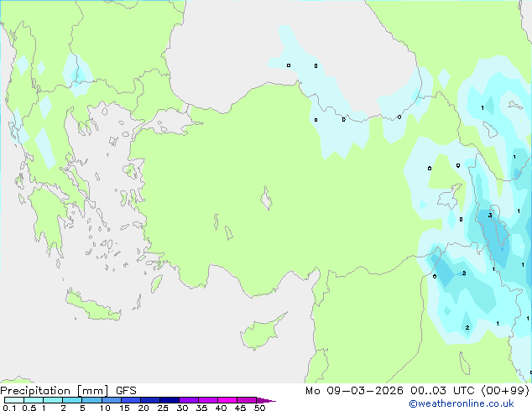Screen dimensions: 532x411
Task: Click the '30' legend scale label
Action: point(182,408)
